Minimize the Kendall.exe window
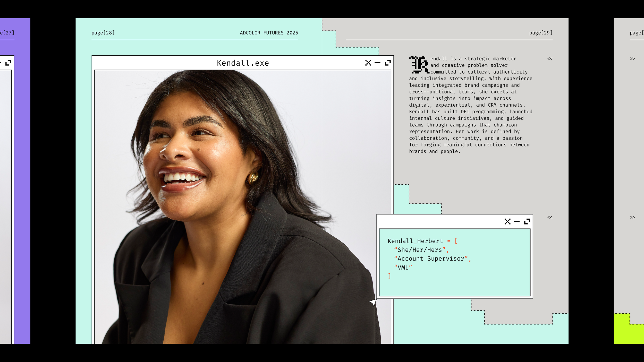This screenshot has height=362, width=644. [377, 63]
